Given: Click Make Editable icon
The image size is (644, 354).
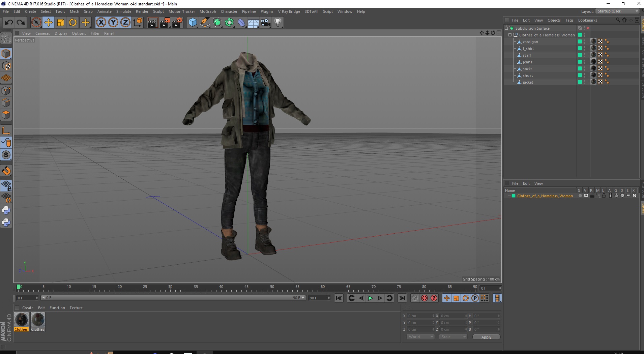Looking at the screenshot, I should click(x=6, y=38).
